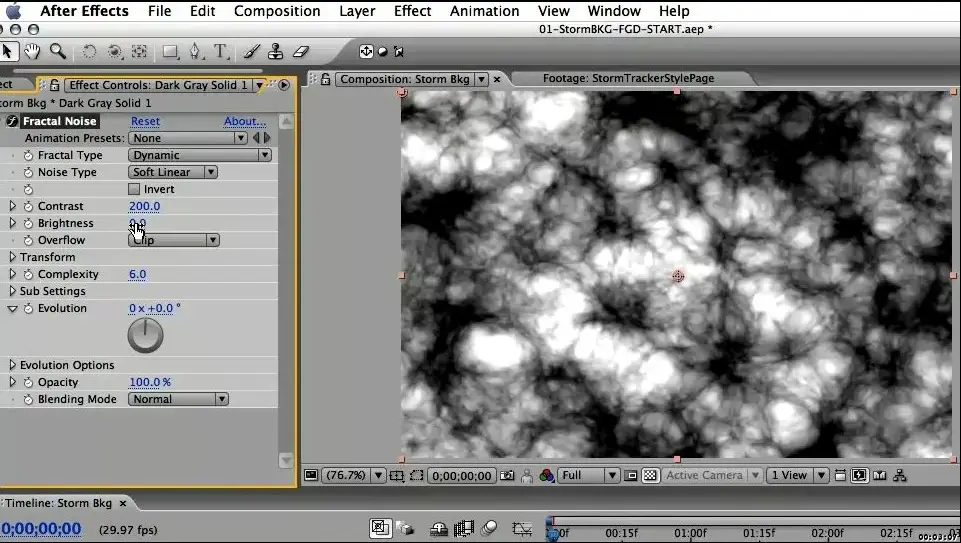Select the Rectangular Mask tool
Viewport: 961px width, 543px height.
tap(170, 52)
